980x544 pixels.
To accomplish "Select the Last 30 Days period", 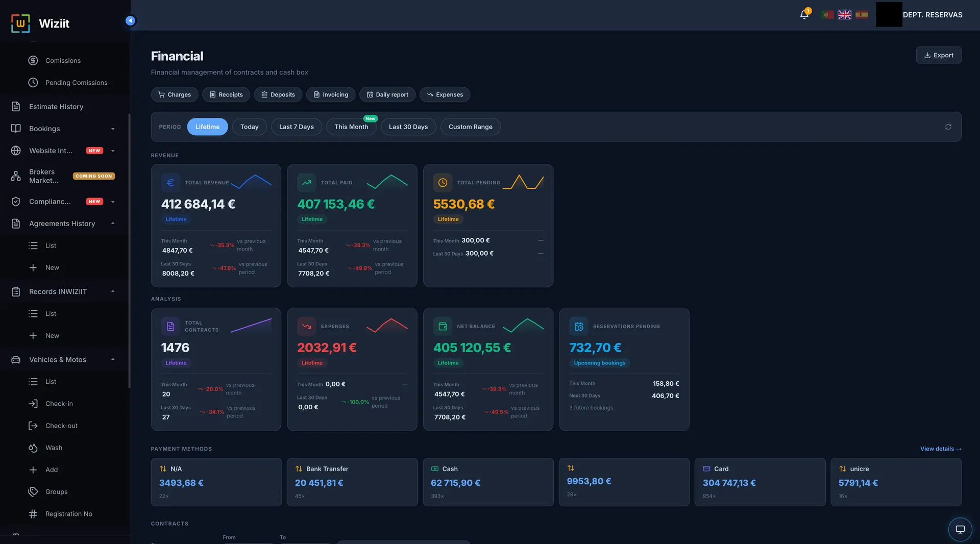I will pos(408,127).
